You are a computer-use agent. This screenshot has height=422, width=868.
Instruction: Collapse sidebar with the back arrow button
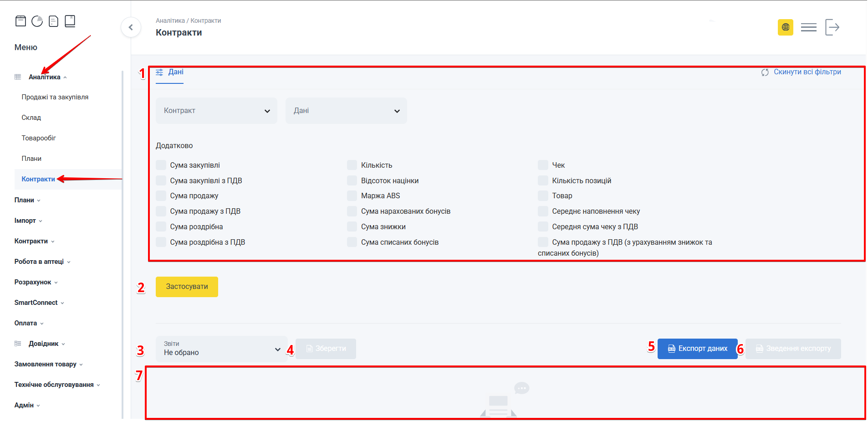coord(131,27)
